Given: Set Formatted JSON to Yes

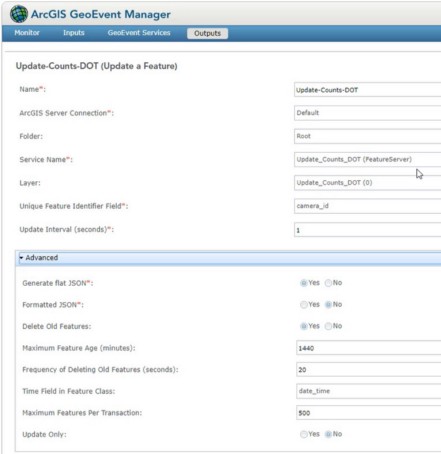Looking at the screenshot, I should (x=303, y=305).
